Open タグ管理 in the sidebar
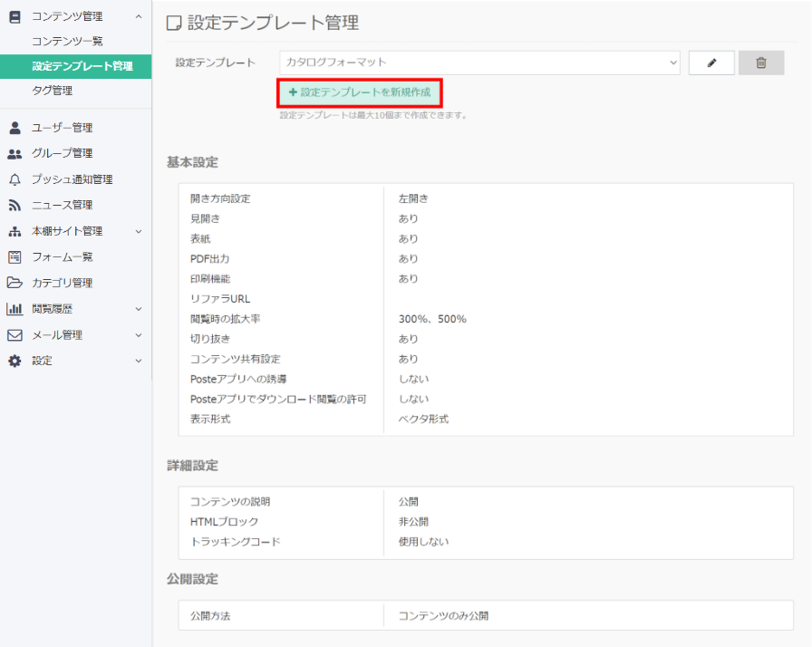This screenshot has height=647, width=812. click(x=52, y=91)
